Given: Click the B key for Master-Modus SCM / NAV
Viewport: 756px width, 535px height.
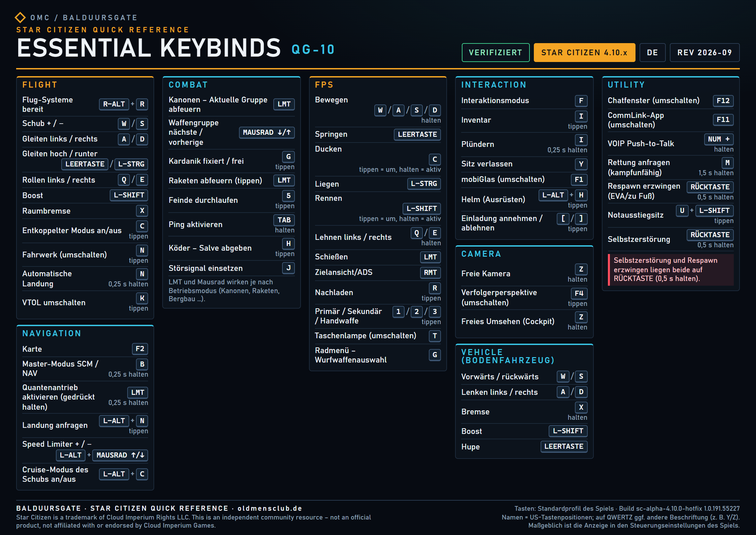Looking at the screenshot, I should pyautogui.click(x=142, y=364).
